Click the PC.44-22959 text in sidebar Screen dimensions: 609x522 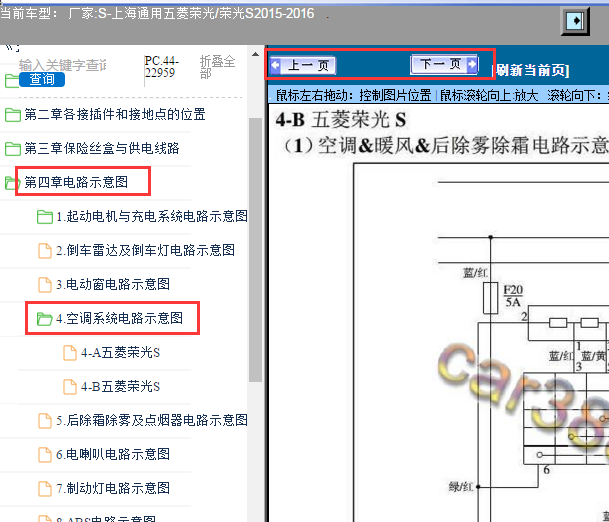click(162, 67)
